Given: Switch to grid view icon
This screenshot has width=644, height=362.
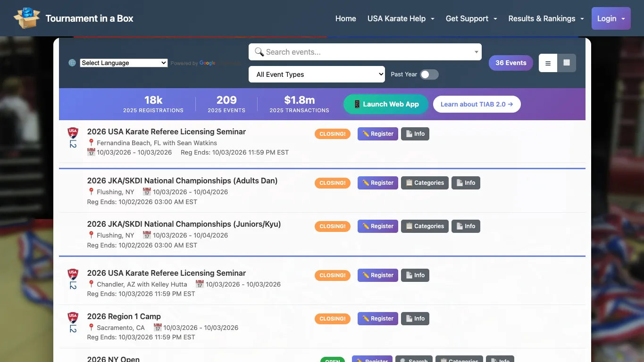Looking at the screenshot, I should pos(567,63).
